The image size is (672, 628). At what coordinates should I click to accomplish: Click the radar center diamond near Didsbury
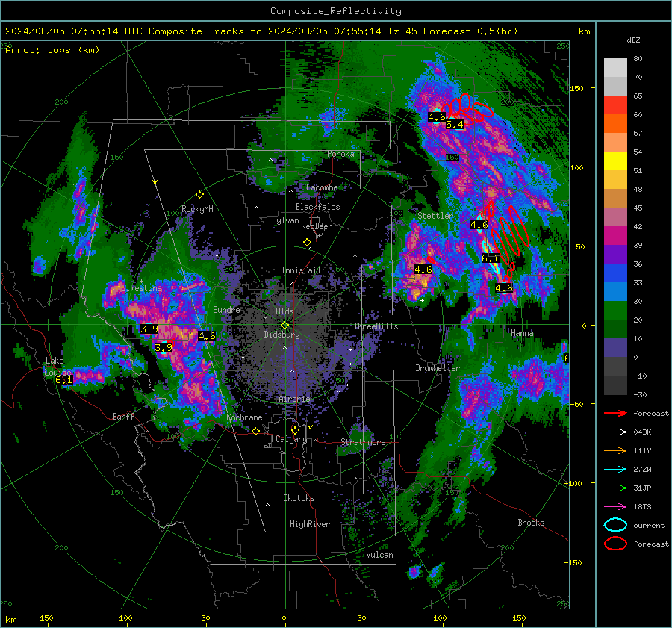click(x=284, y=326)
